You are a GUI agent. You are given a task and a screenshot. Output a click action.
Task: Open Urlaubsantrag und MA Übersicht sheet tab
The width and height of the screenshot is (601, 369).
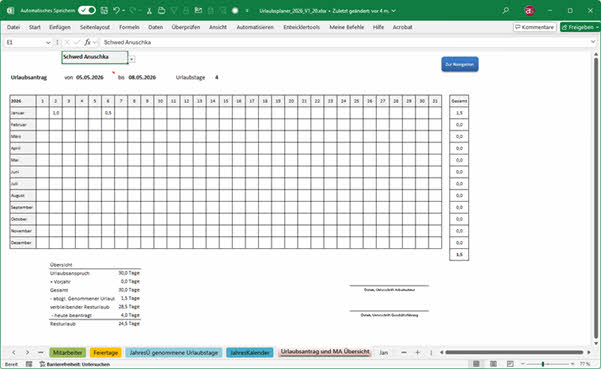(x=325, y=352)
